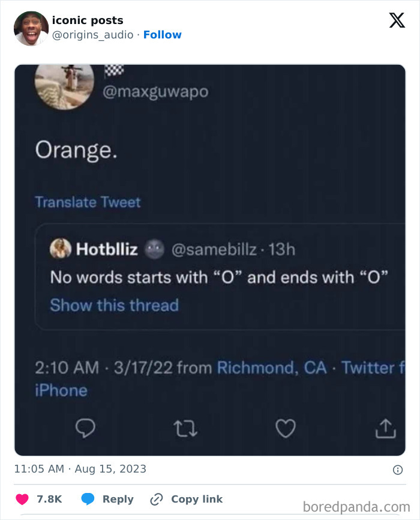Open the Show this thread link

(114, 306)
